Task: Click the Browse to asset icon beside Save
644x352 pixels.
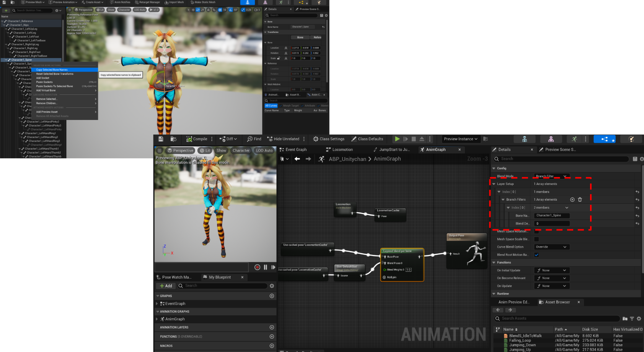Action: pyautogui.click(x=173, y=139)
